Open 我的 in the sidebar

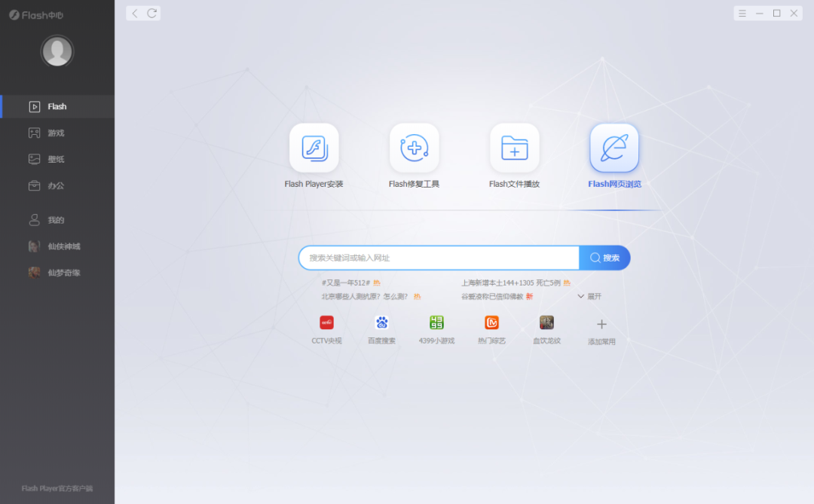[x=57, y=220]
